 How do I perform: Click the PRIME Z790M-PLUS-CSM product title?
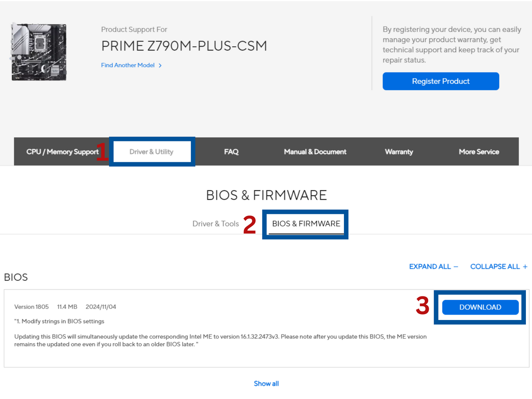point(184,46)
